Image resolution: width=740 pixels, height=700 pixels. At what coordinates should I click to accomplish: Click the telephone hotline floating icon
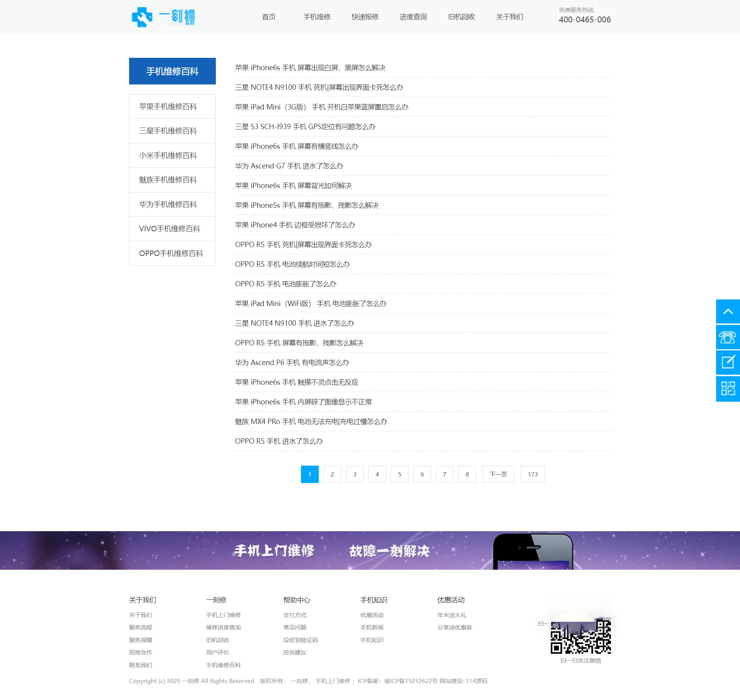click(728, 337)
